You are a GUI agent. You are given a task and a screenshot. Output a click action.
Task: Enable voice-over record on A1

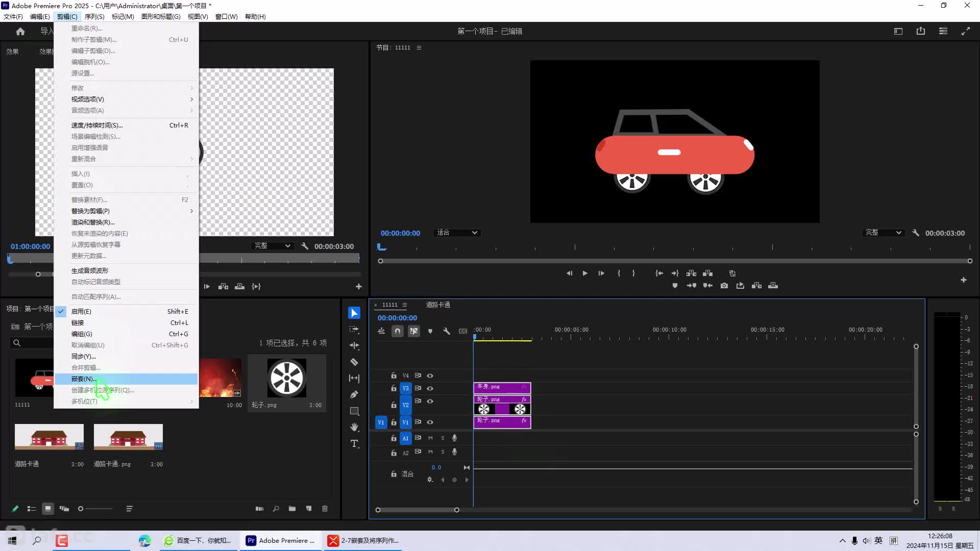pos(454,438)
